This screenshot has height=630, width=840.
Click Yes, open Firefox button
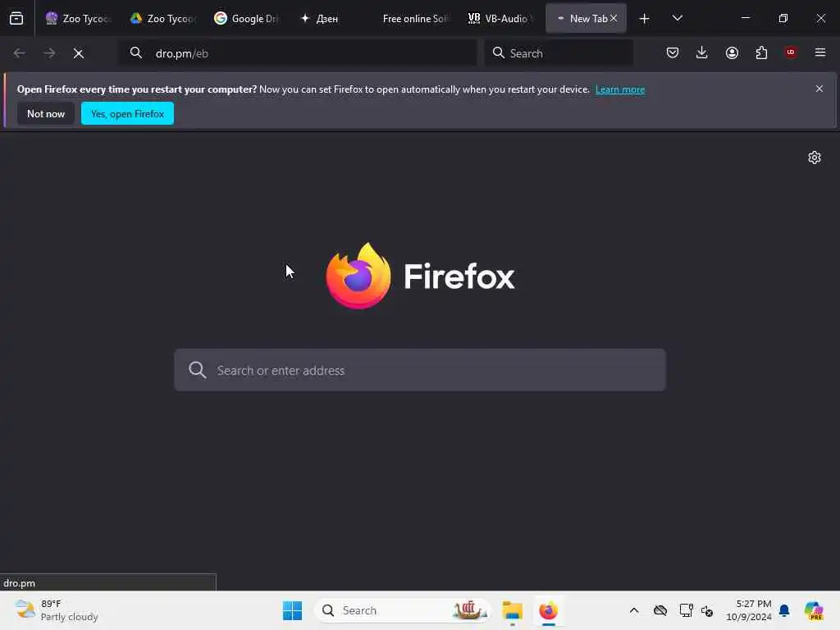point(127,113)
